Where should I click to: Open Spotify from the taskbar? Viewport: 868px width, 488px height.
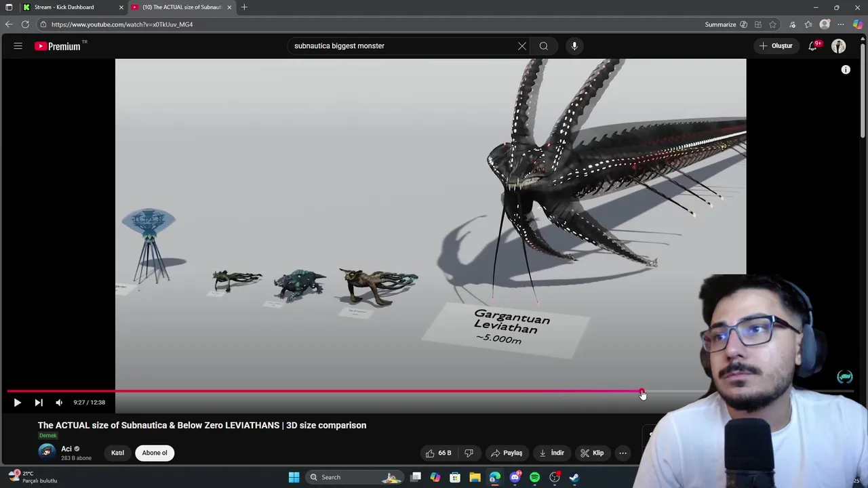pyautogui.click(x=534, y=477)
